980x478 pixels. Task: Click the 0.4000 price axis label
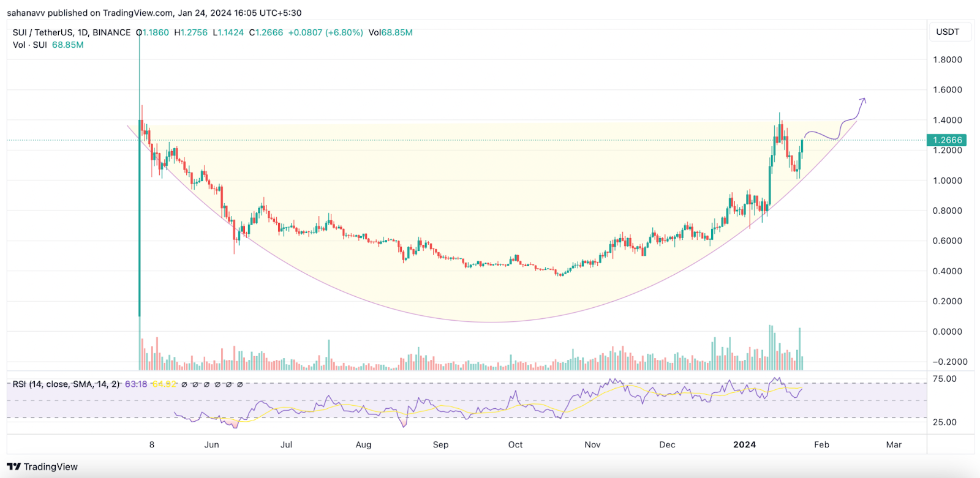pos(948,271)
